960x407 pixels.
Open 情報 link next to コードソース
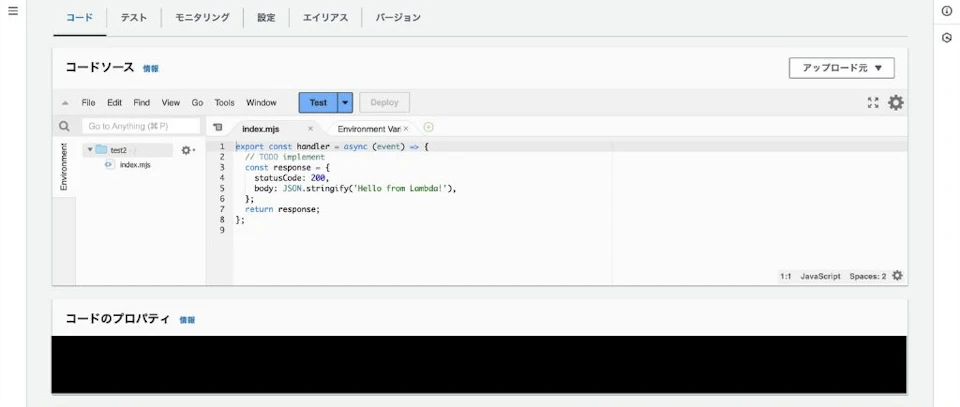[x=151, y=69]
